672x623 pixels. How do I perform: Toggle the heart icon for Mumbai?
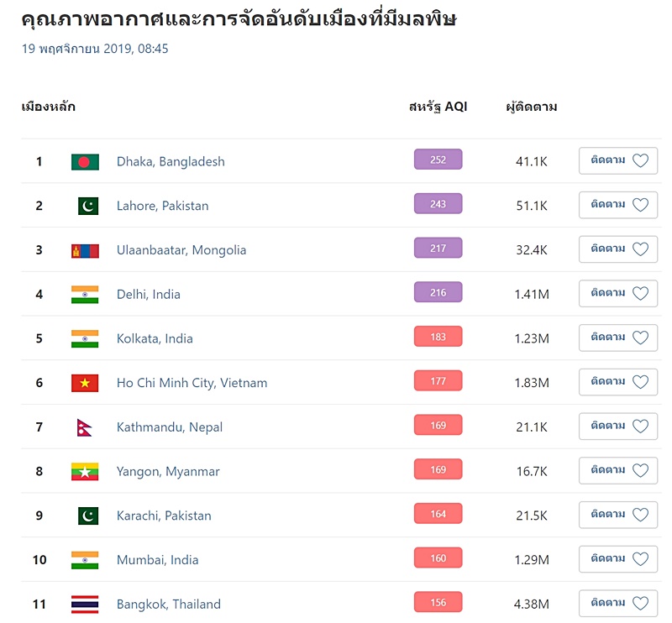click(x=640, y=559)
